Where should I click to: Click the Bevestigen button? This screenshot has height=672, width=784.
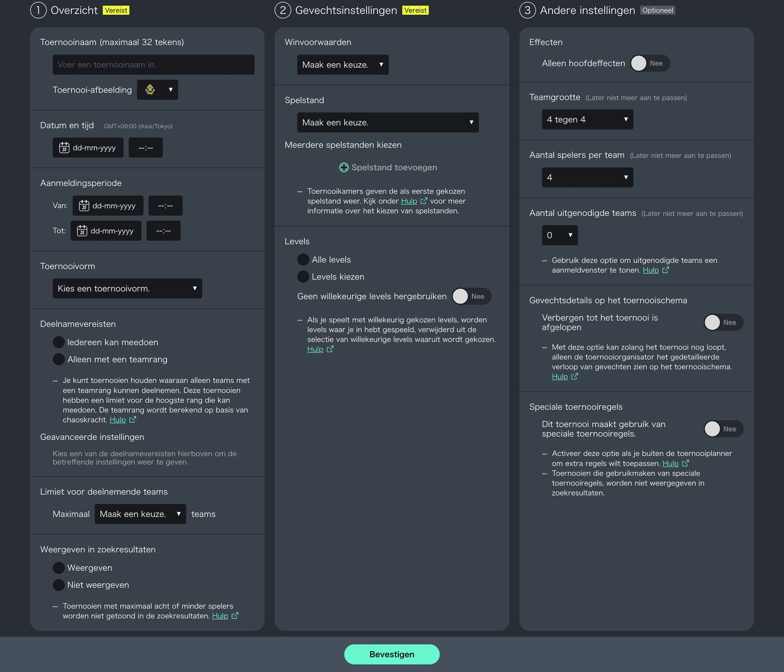[392, 654]
